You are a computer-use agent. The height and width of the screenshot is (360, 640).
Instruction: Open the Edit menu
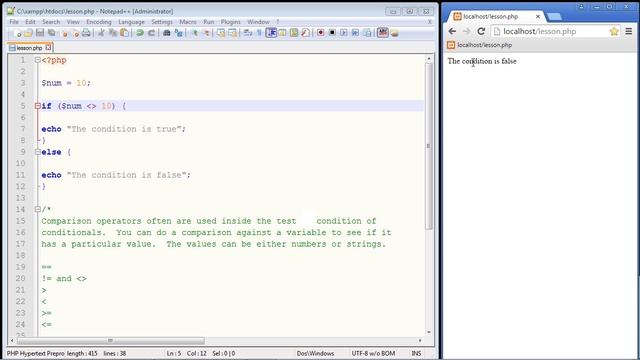point(30,22)
